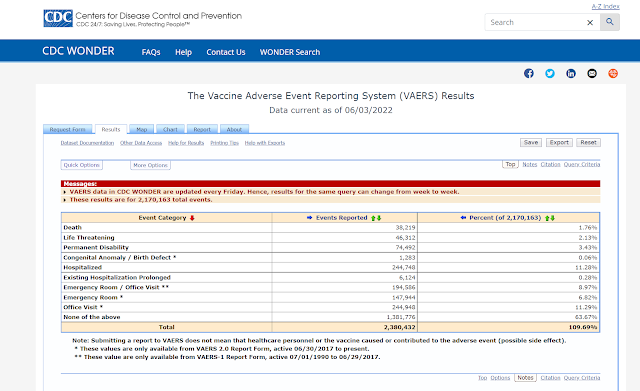Click the Office Visit percent 11.29%
Screen dimensions: 640x391
586,307
